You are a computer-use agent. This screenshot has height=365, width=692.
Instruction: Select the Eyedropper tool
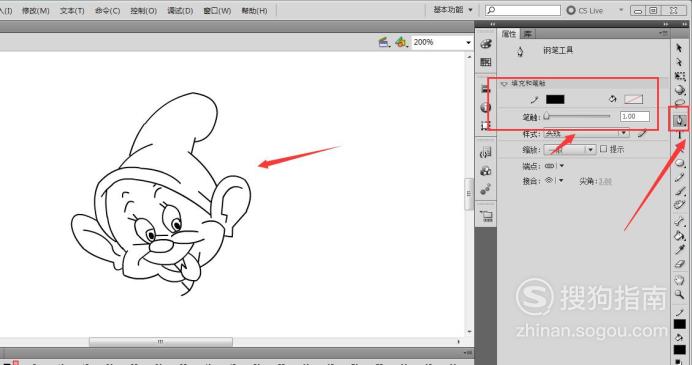click(x=680, y=249)
